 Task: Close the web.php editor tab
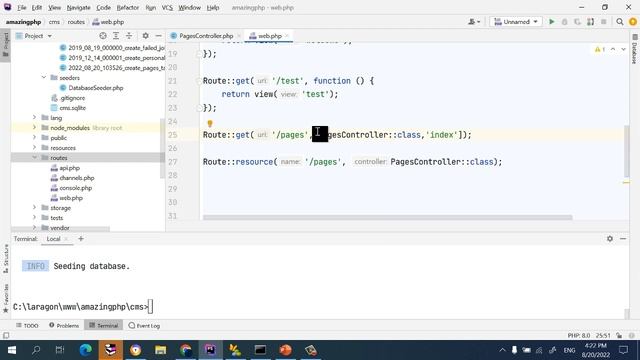pyautogui.click(x=287, y=36)
